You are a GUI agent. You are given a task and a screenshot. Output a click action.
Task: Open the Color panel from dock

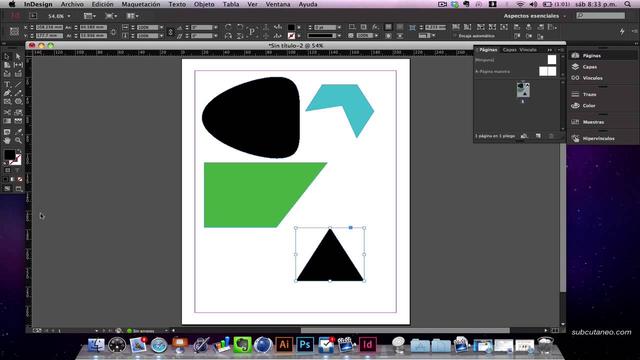(x=589, y=106)
